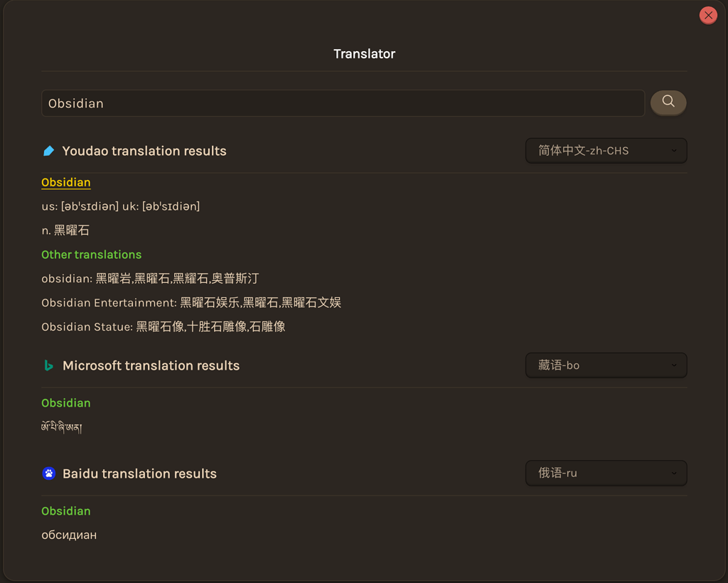Viewport: 728px width, 583px height.
Task: Click the red close button
Action: (708, 15)
